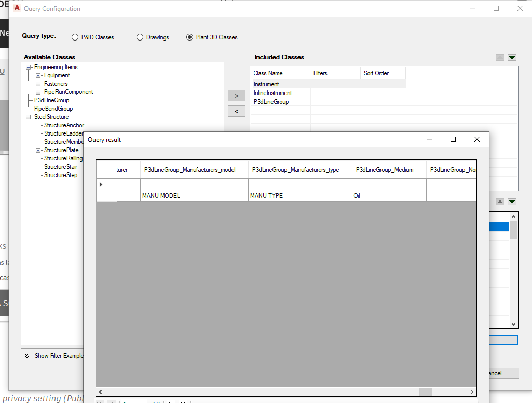The image size is (532, 403).
Task: Collapse the SteelStructure tree node
Action: coord(29,116)
